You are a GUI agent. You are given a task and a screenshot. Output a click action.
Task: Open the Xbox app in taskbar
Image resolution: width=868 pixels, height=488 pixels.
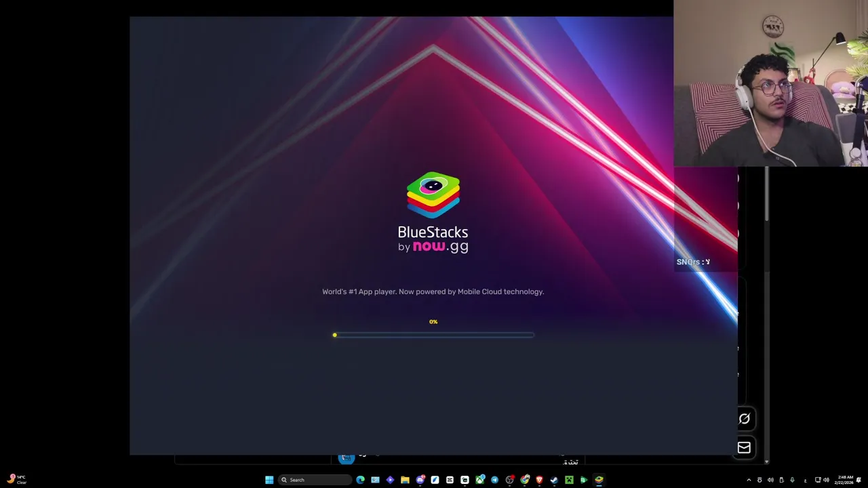479,480
